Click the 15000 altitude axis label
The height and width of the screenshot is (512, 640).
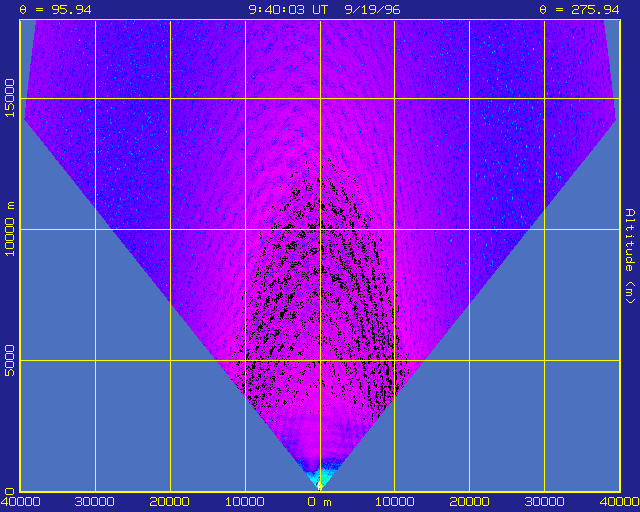(x=9, y=98)
